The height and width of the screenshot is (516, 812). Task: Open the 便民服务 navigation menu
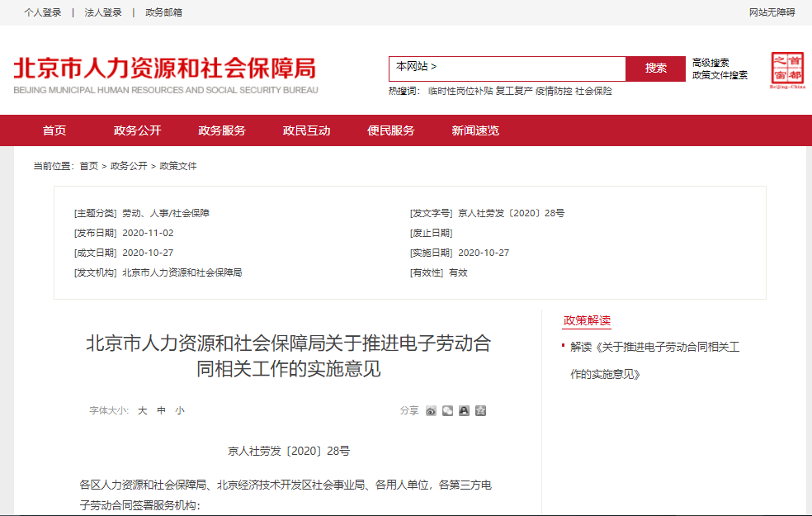click(x=391, y=130)
